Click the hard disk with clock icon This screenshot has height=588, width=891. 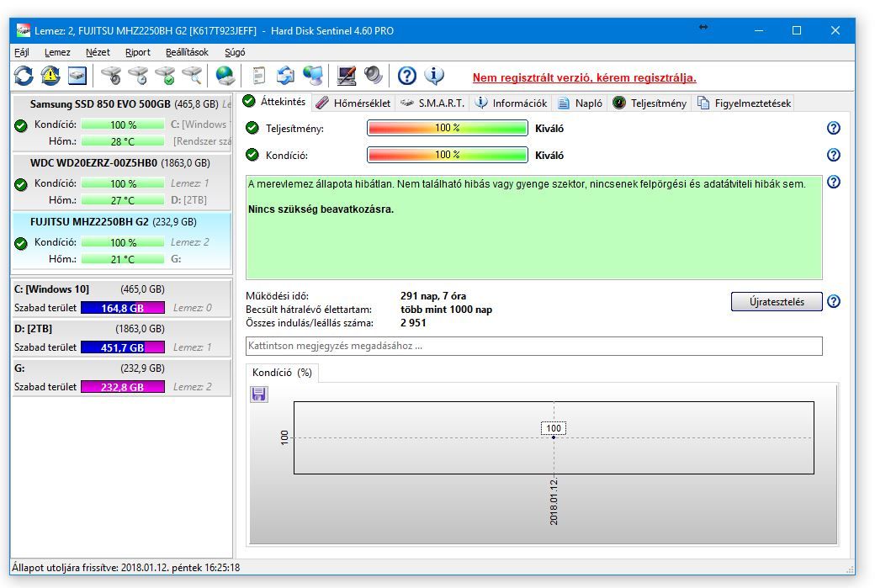[x=138, y=76]
